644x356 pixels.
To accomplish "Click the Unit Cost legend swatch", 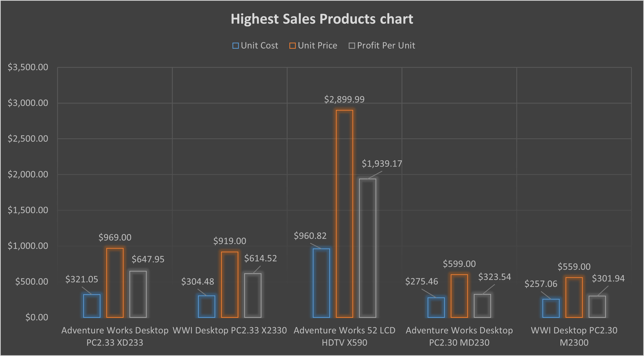I will click(x=235, y=46).
